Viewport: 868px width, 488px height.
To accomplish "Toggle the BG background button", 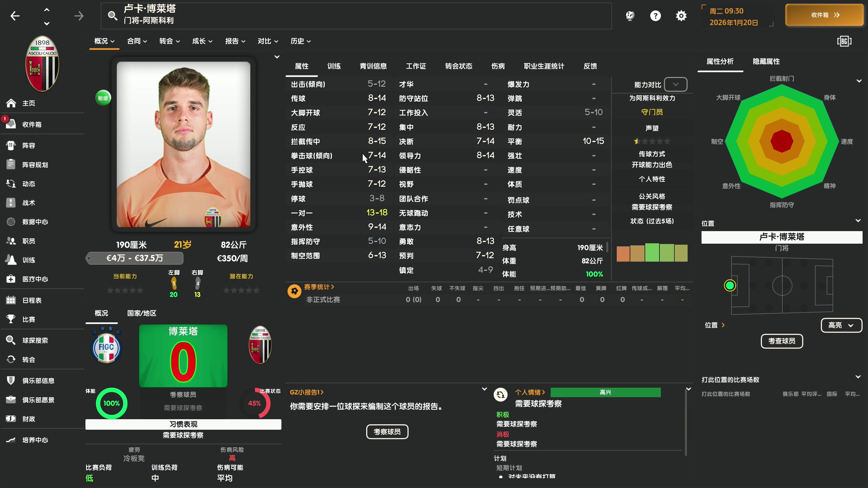I will [844, 41].
